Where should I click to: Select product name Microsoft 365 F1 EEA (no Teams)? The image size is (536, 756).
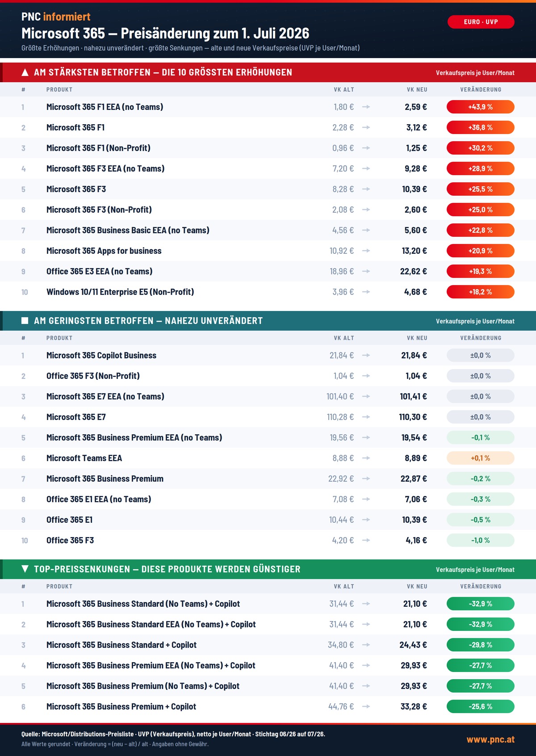pos(105,107)
